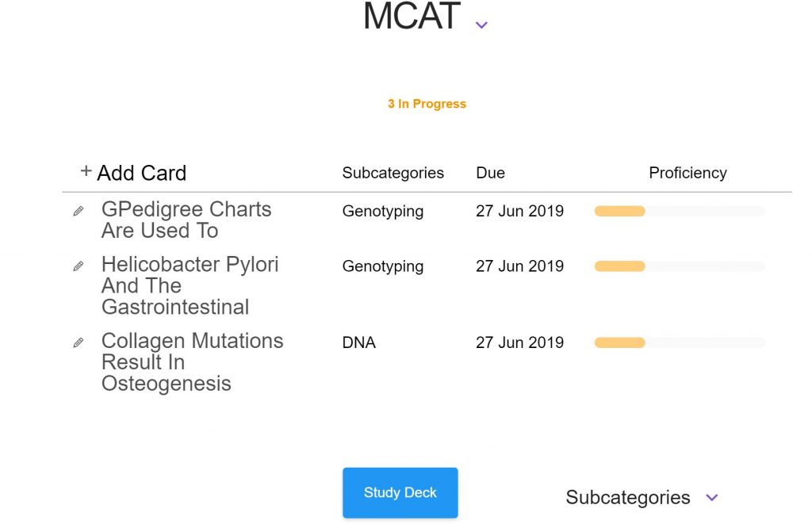
Task: Start studying with the Study Deck button
Action: 400,492
